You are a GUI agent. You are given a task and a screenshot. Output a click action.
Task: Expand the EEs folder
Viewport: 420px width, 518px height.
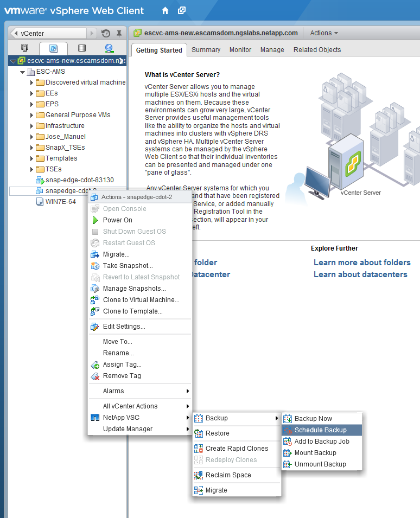pos(31,93)
